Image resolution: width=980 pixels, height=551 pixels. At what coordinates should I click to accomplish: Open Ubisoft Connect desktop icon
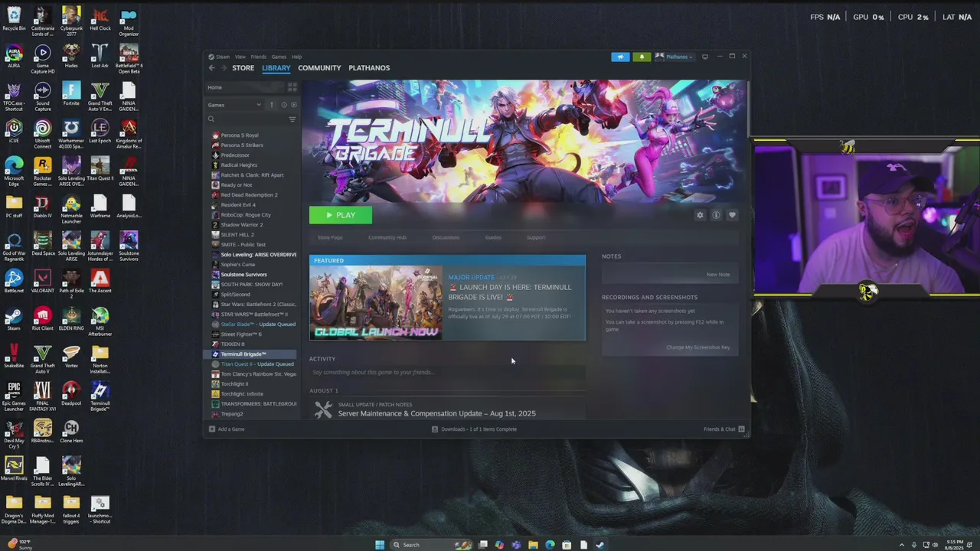click(x=43, y=135)
